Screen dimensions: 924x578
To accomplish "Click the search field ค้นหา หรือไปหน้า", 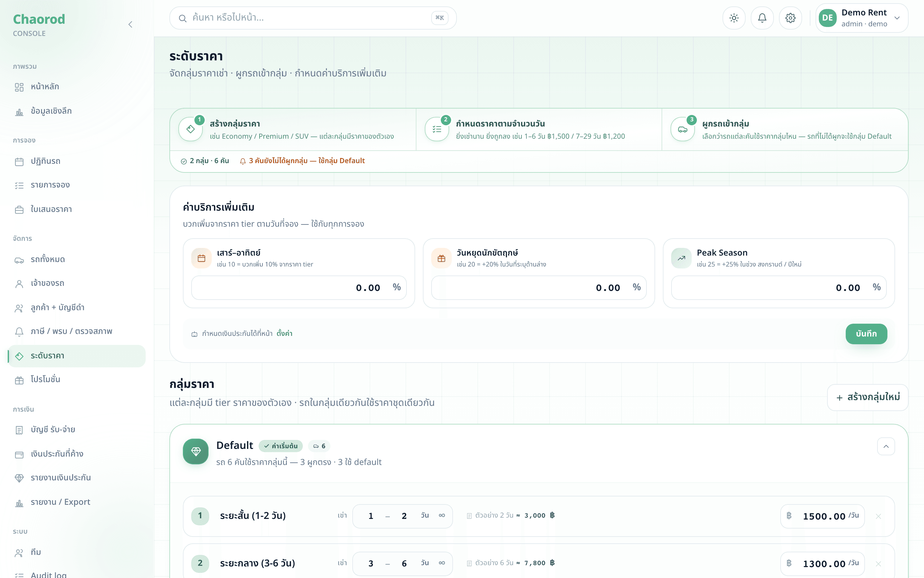I will pyautogui.click(x=313, y=18).
